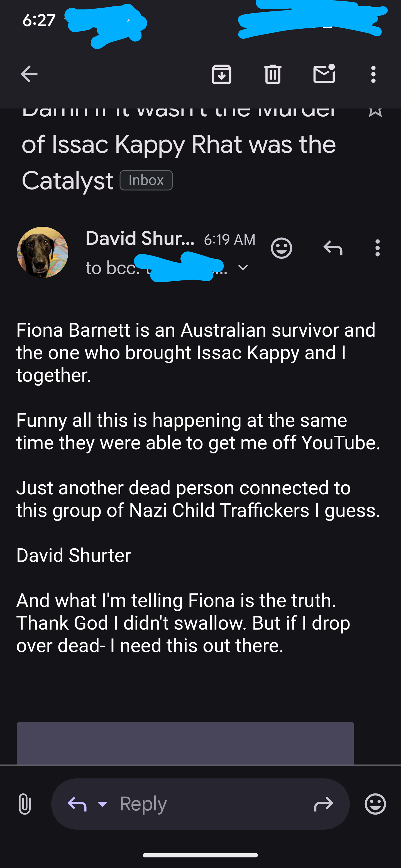Open emoji picker at bottom right
The height and width of the screenshot is (868, 401).
(x=375, y=804)
